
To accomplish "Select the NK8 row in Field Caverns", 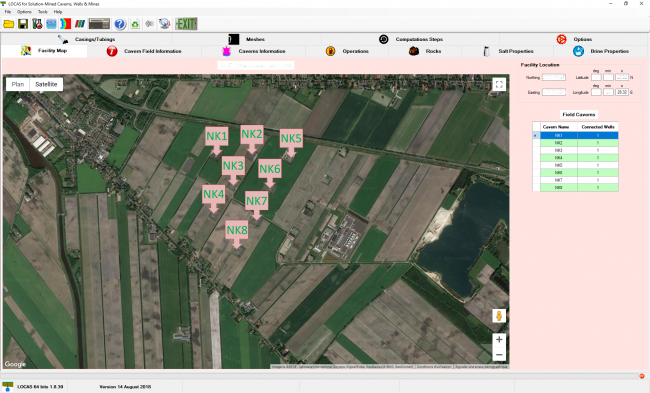I will pos(575,187).
